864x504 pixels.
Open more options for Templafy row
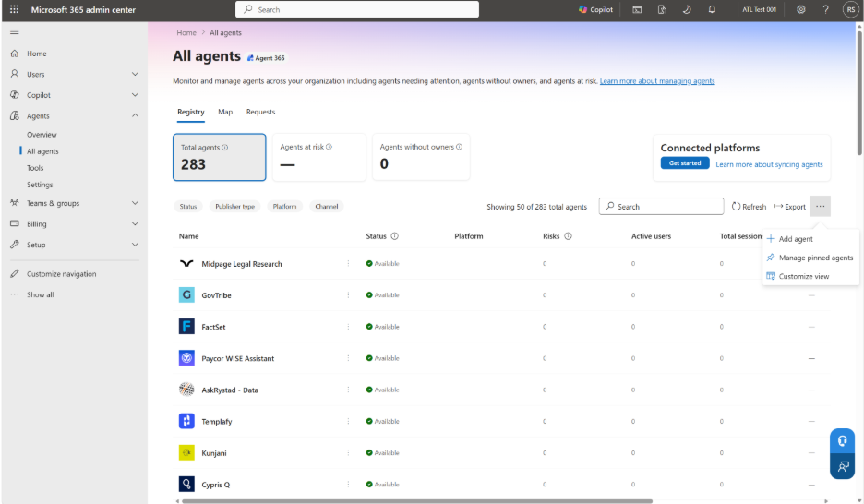click(x=348, y=421)
